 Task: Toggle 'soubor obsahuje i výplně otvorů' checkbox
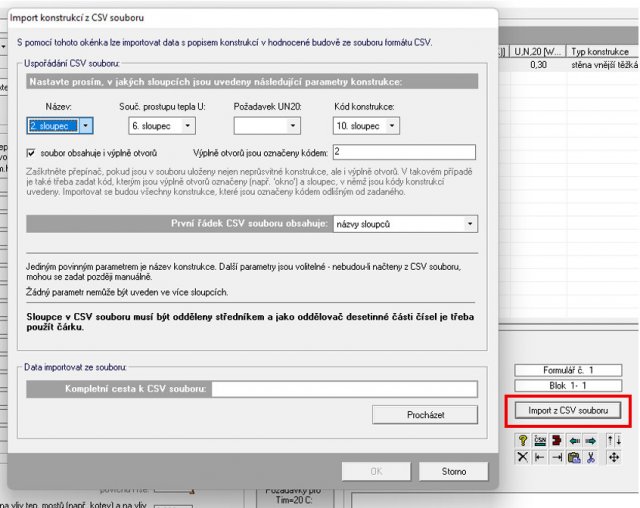click(31, 153)
